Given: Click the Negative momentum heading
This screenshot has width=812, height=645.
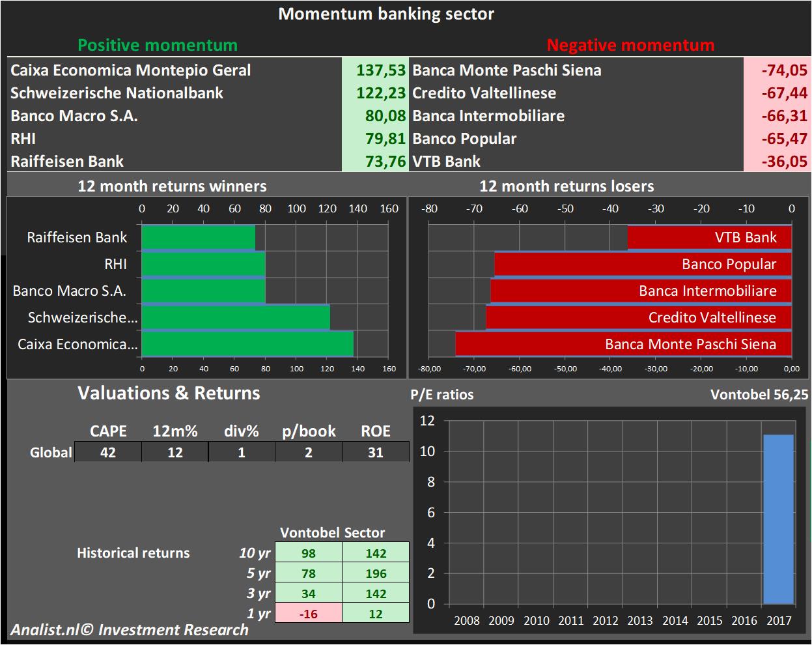Looking at the screenshot, I should tap(630, 45).
